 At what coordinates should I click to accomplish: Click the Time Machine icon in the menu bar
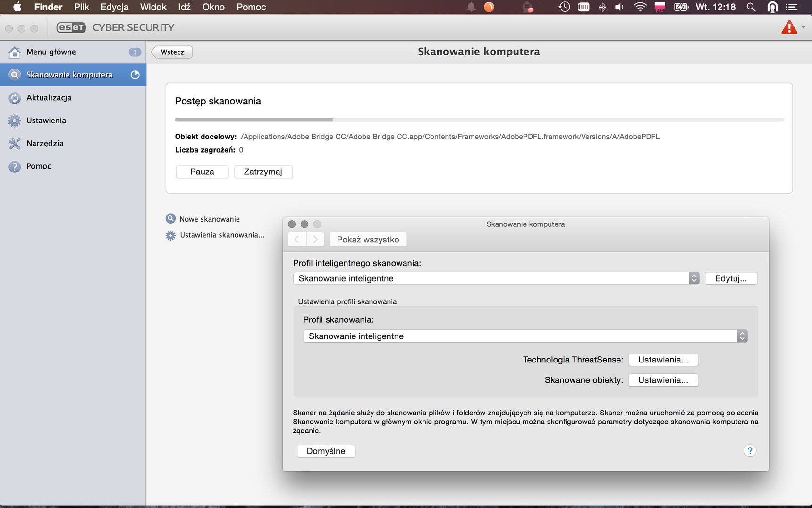pos(564,7)
